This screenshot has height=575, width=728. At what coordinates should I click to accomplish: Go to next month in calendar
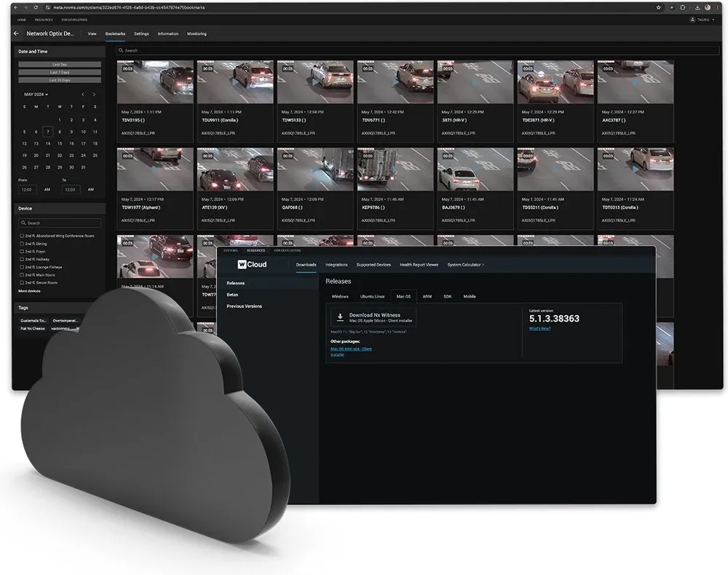(x=94, y=94)
